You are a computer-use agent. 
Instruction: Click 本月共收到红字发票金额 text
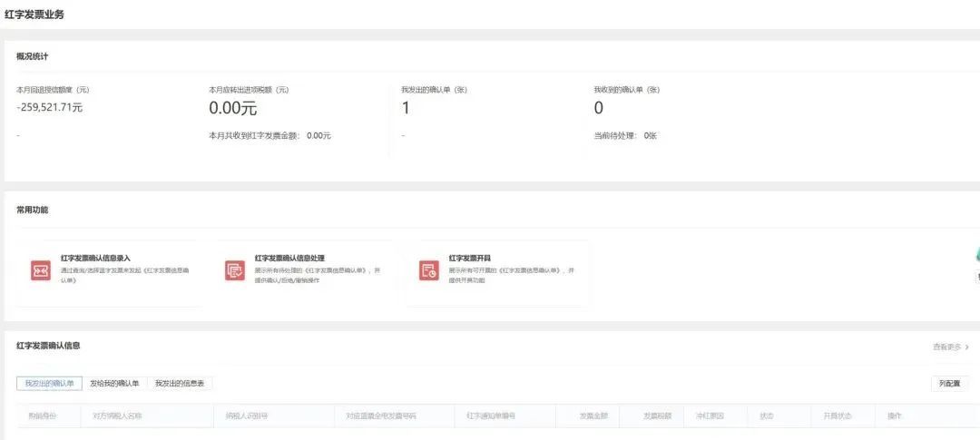pyautogui.click(x=270, y=135)
